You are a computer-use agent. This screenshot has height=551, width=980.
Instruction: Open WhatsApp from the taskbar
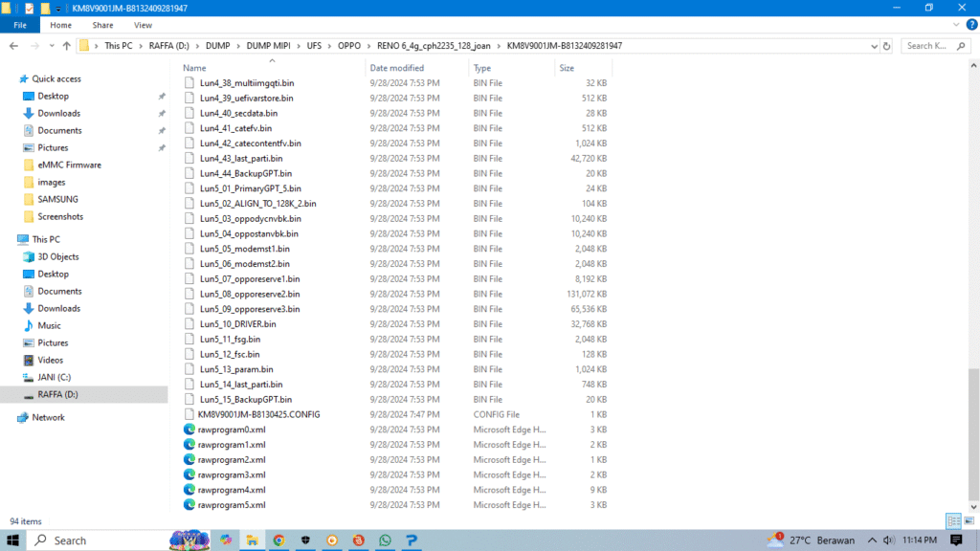click(x=385, y=540)
